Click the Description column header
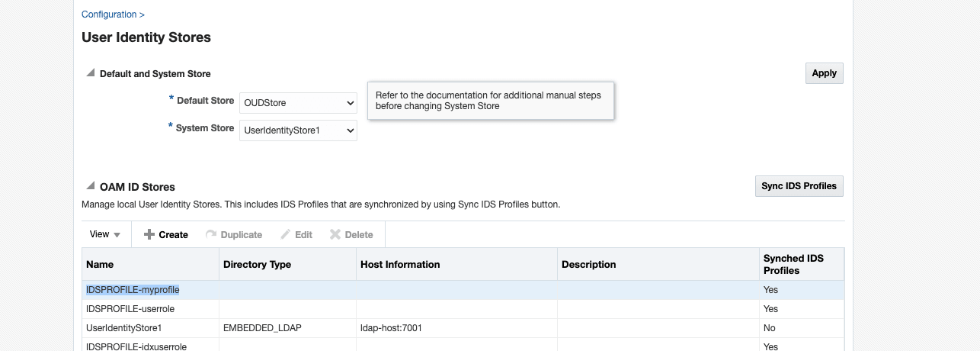The image size is (980, 351). (x=588, y=265)
